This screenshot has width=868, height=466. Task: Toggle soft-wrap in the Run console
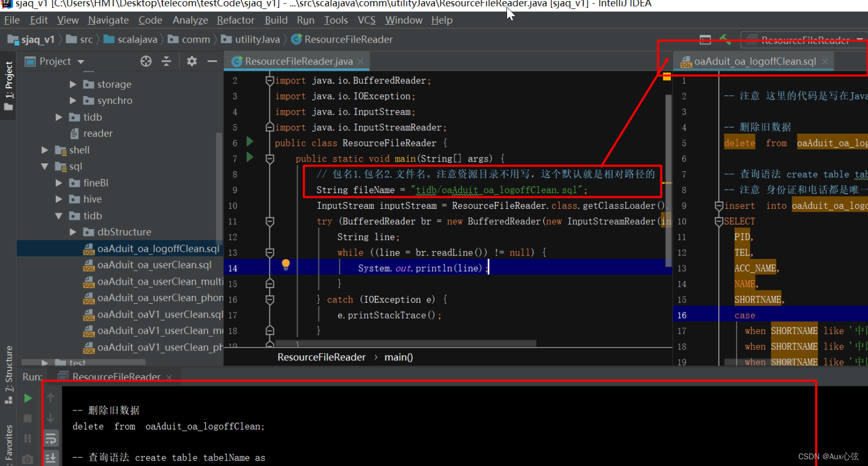point(51,438)
